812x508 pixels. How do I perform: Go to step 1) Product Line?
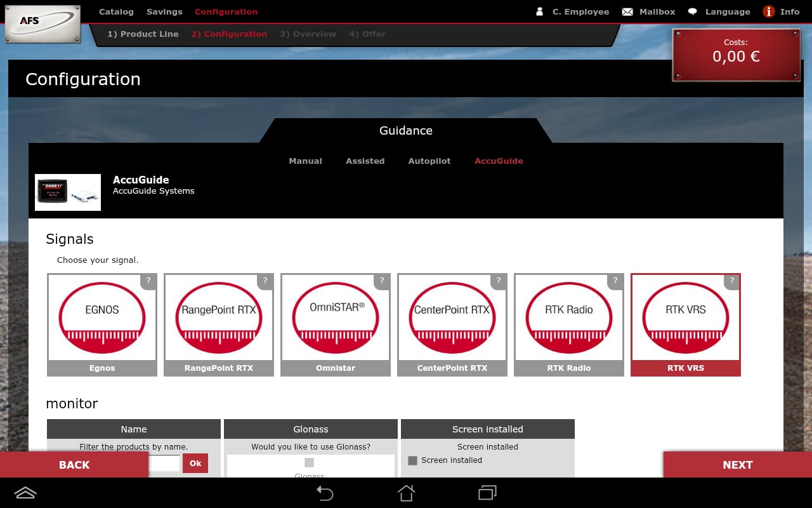click(143, 34)
